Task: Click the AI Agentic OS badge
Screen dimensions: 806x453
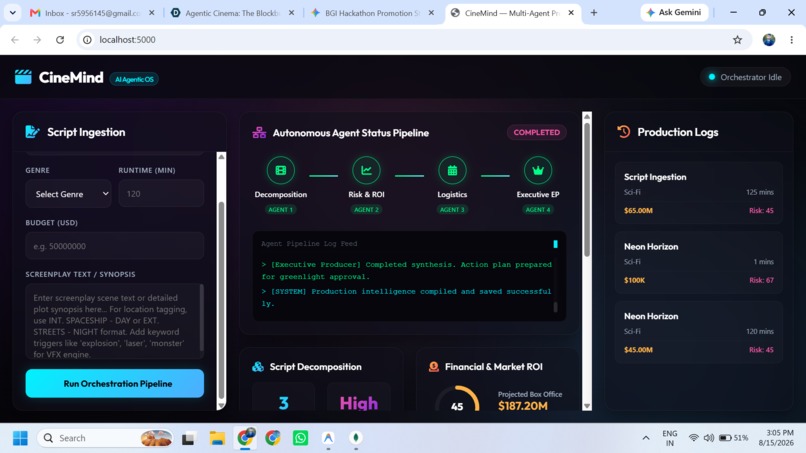Action: pyautogui.click(x=134, y=79)
